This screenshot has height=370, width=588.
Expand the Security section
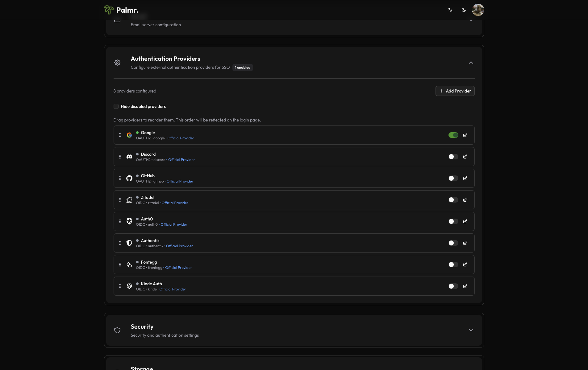point(471,330)
